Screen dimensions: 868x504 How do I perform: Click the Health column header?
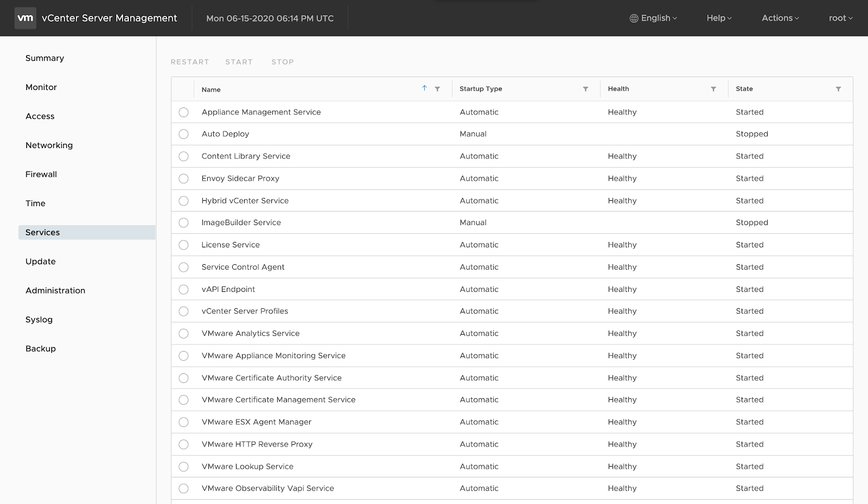point(618,88)
